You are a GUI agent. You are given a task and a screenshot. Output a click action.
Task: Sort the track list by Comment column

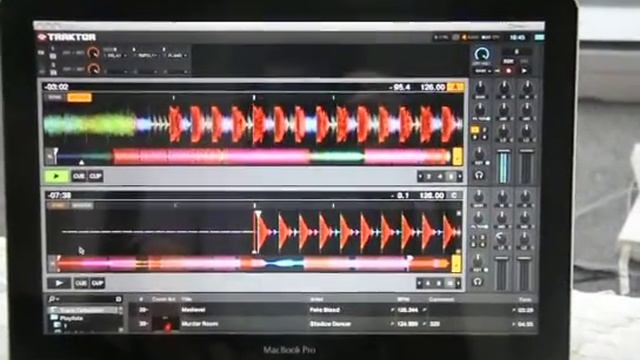coord(441,299)
